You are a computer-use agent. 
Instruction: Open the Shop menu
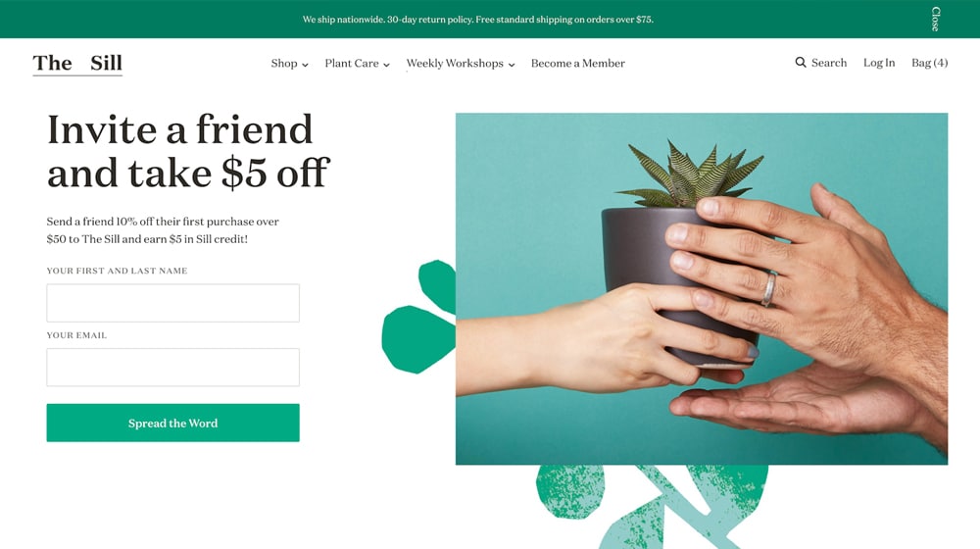(x=284, y=63)
